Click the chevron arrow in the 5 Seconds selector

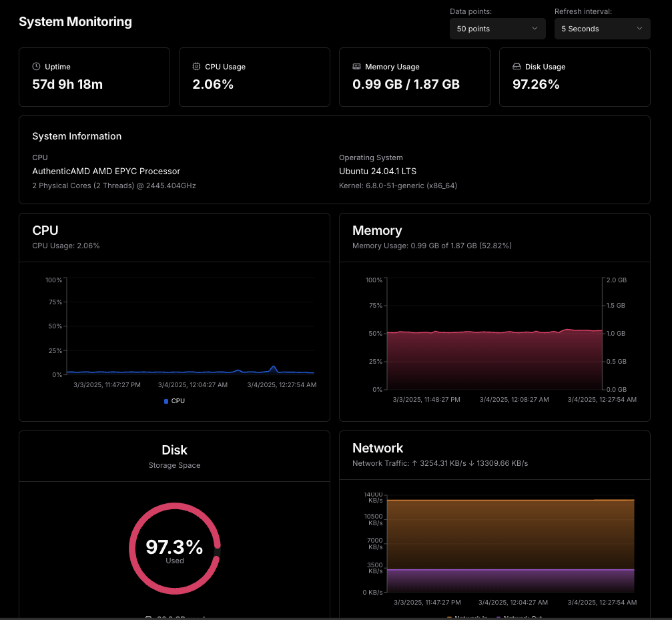639,28
